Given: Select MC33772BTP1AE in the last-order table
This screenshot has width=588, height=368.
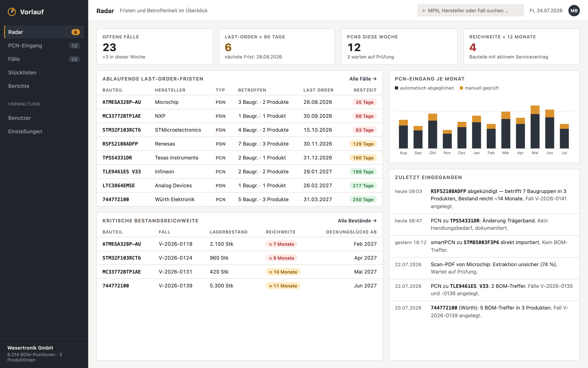Looking at the screenshot, I should click(x=239, y=116).
